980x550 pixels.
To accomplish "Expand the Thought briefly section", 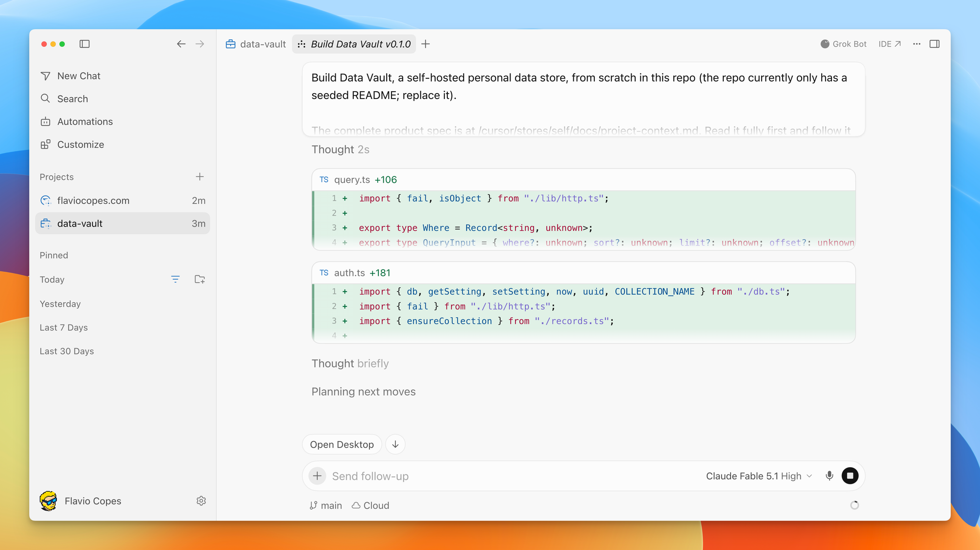I will (x=350, y=364).
